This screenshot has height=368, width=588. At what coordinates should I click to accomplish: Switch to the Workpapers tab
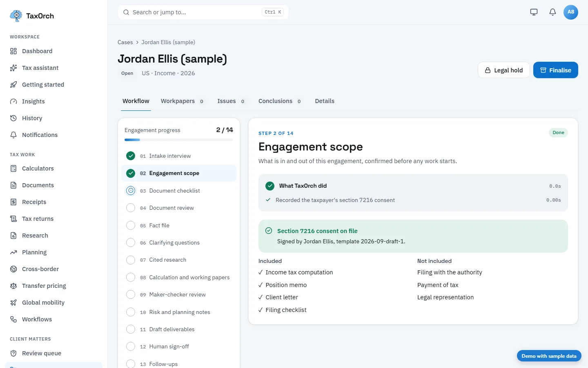pos(183,101)
